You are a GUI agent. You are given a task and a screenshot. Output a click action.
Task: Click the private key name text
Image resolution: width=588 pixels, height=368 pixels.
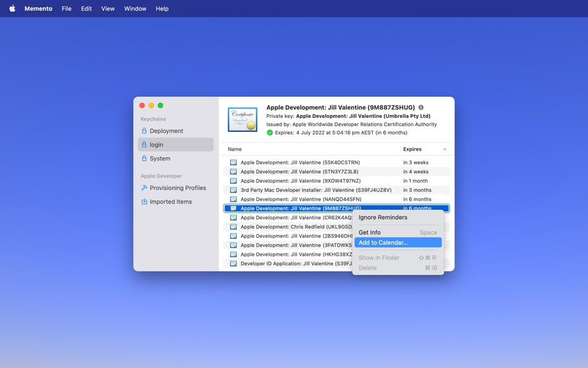tap(363, 116)
